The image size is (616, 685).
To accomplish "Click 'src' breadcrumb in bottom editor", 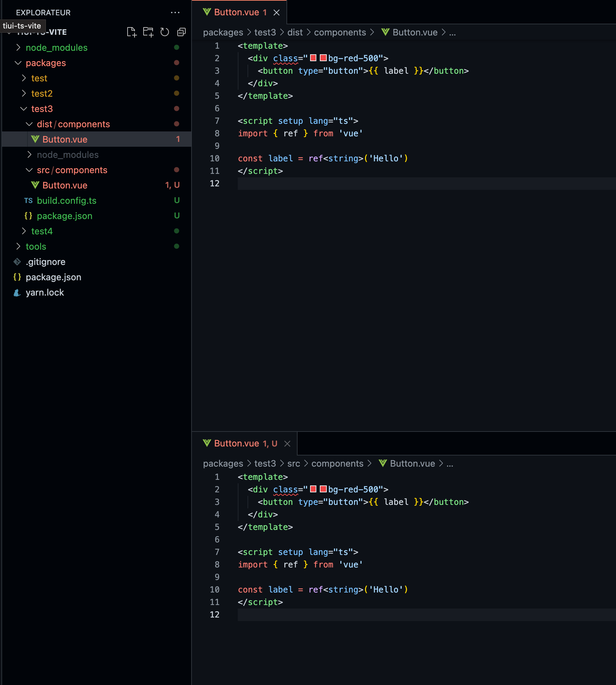I will pyautogui.click(x=293, y=464).
